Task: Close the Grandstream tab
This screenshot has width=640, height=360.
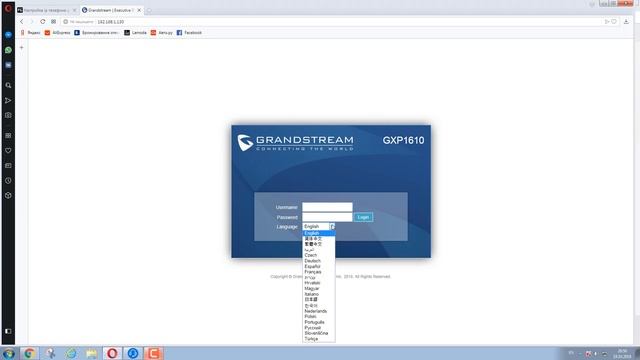Action: coord(139,10)
